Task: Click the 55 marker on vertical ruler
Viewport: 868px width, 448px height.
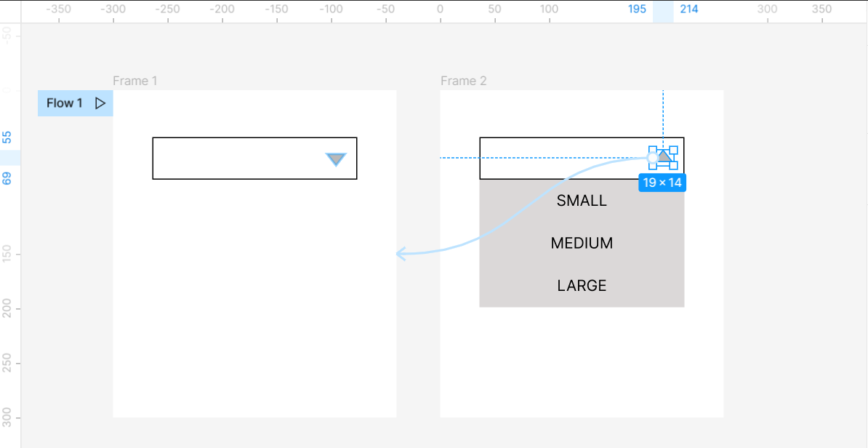Action: point(7,137)
